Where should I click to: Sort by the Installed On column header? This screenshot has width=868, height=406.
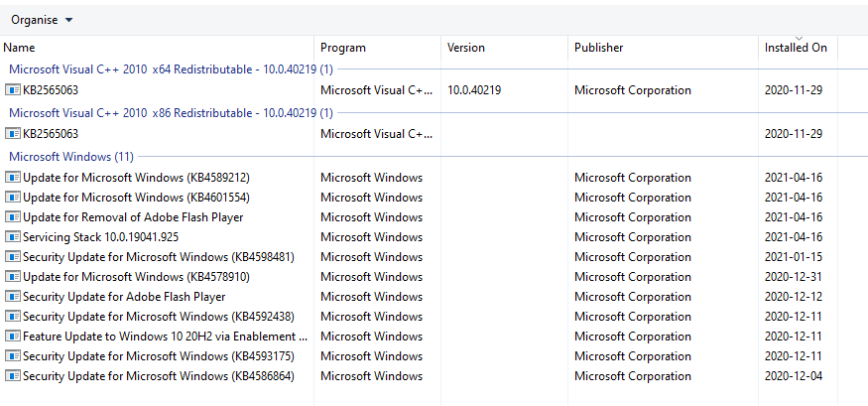798,48
